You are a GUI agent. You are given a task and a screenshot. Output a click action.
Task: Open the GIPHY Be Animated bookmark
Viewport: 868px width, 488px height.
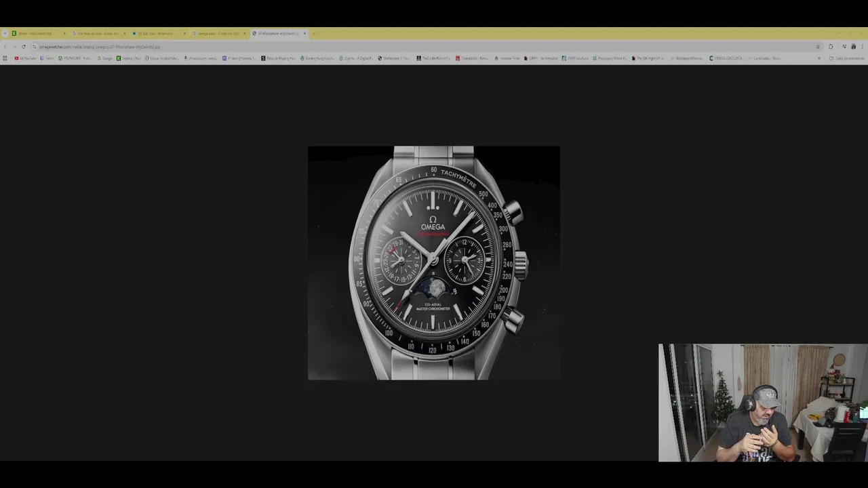(x=540, y=58)
